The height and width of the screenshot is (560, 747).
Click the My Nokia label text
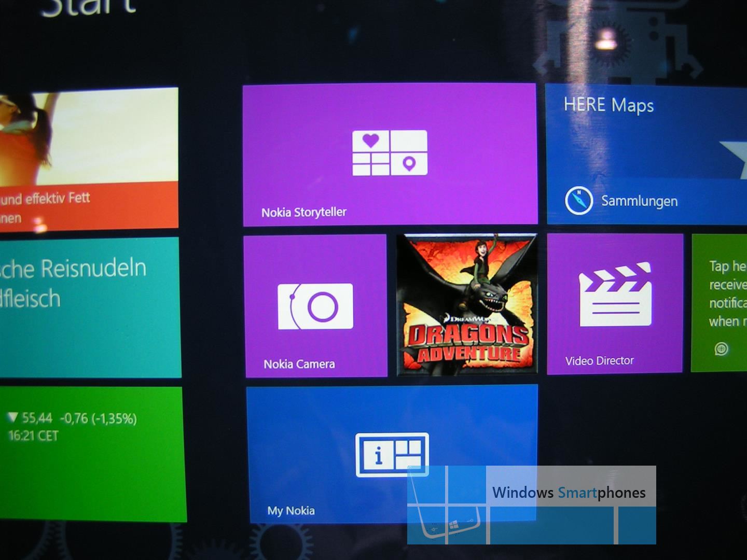pos(291,511)
